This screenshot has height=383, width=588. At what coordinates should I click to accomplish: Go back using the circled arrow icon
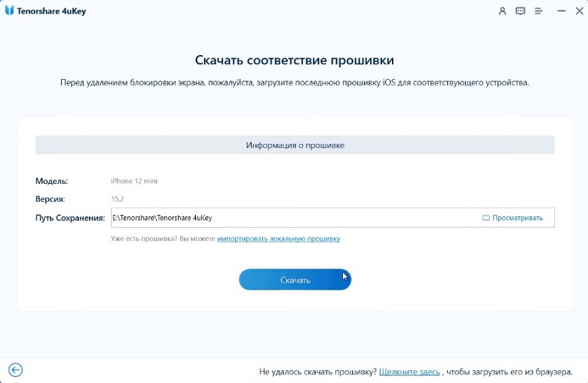[15, 369]
